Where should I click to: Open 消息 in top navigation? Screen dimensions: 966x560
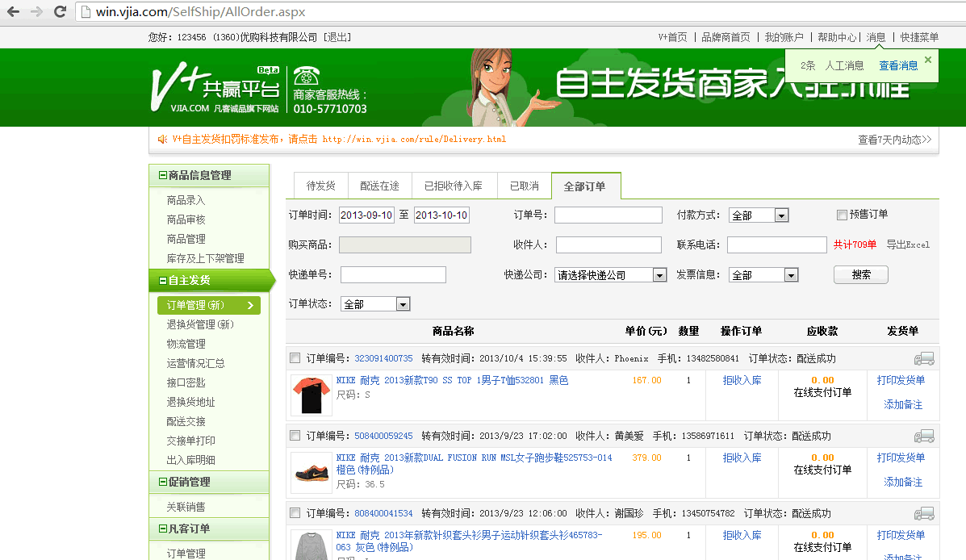pyautogui.click(x=876, y=37)
